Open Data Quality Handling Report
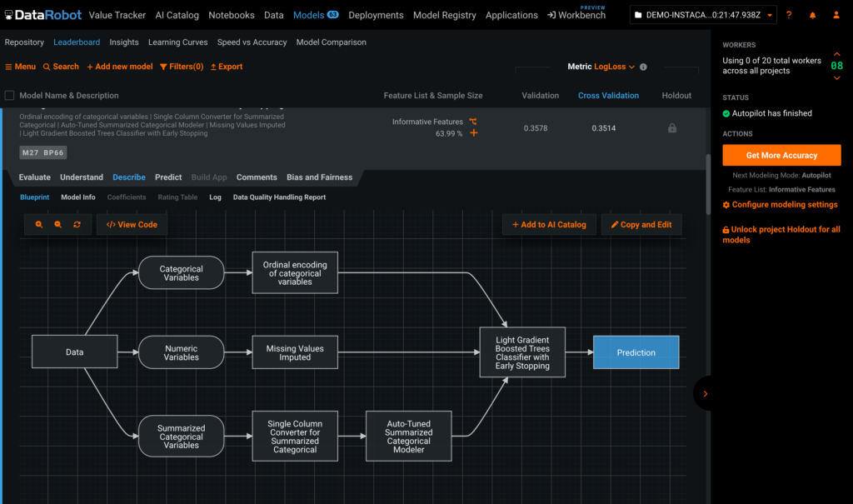This screenshot has width=853, height=504. tap(279, 197)
